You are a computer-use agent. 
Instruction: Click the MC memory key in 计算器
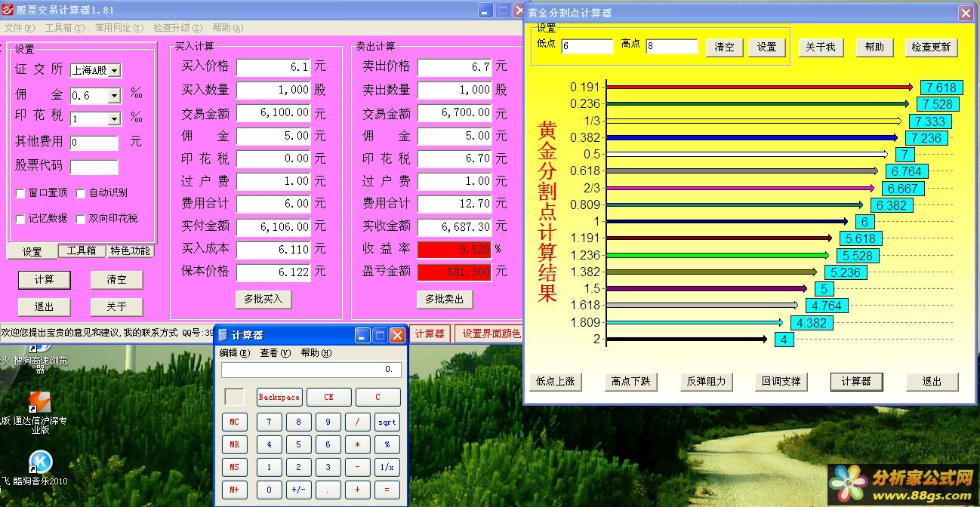click(235, 422)
